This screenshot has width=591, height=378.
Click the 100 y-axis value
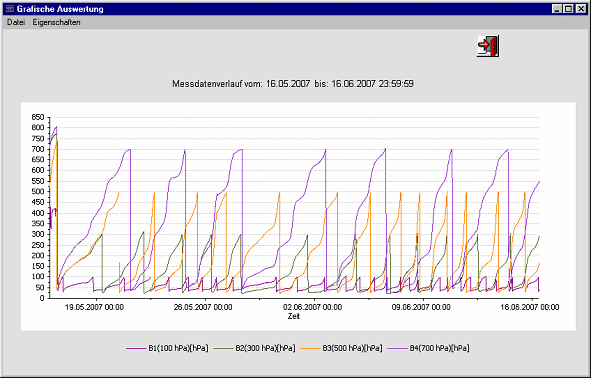click(38, 277)
